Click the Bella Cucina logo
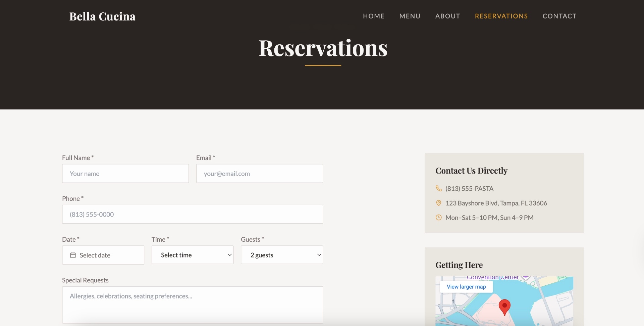 (102, 16)
